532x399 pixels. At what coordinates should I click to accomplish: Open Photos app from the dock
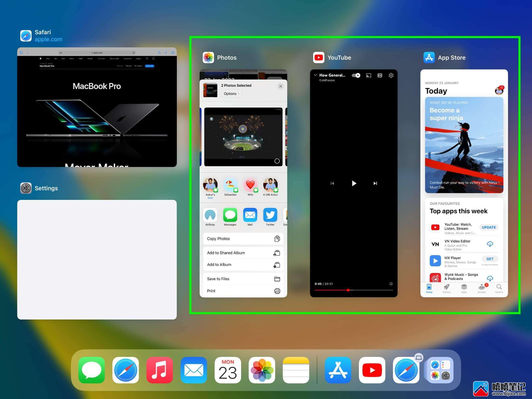point(262,370)
